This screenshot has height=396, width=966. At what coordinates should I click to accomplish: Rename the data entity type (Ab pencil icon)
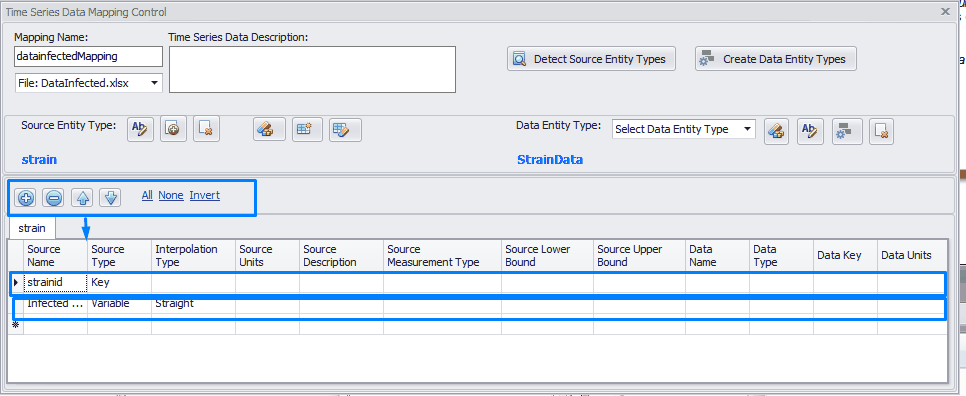(810, 131)
